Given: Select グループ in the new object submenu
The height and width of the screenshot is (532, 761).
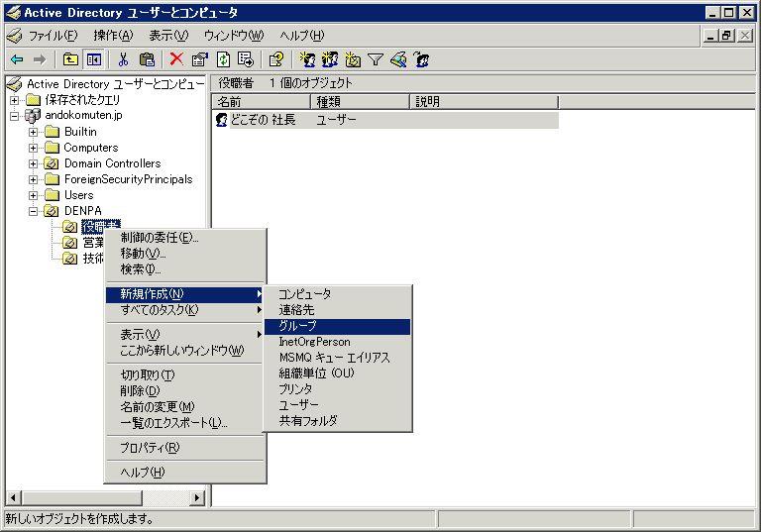Looking at the screenshot, I should [x=337, y=326].
